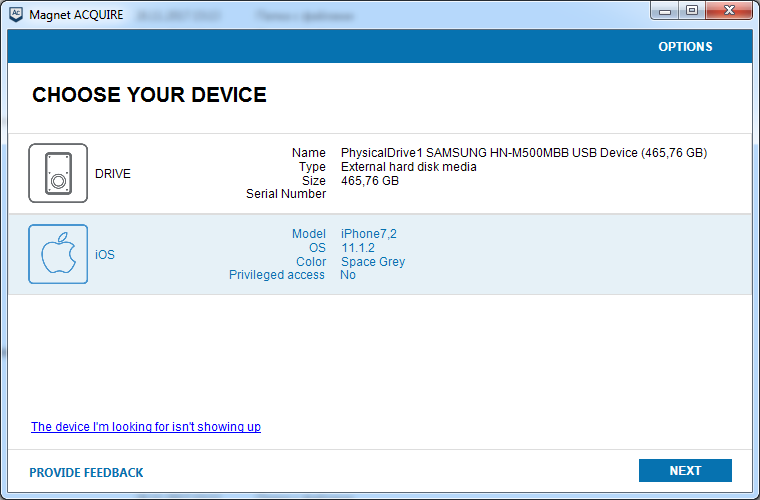Click the drive Size 465,76 GB value
The width and height of the screenshot is (760, 500).
coord(370,181)
